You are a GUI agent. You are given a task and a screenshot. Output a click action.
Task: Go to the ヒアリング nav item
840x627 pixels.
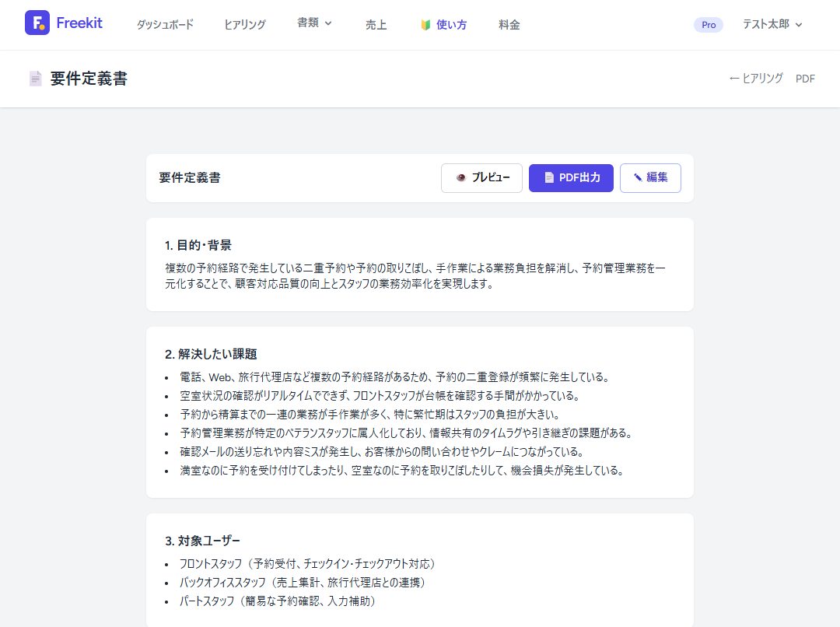click(245, 25)
